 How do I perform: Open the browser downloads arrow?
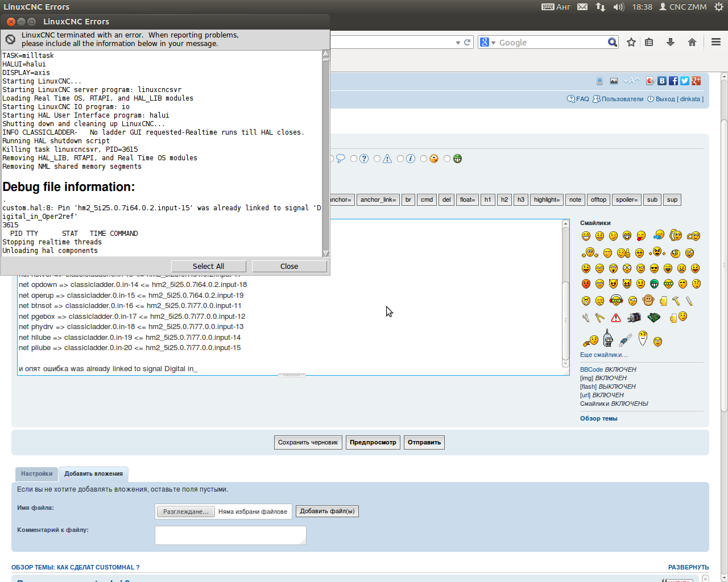click(671, 43)
